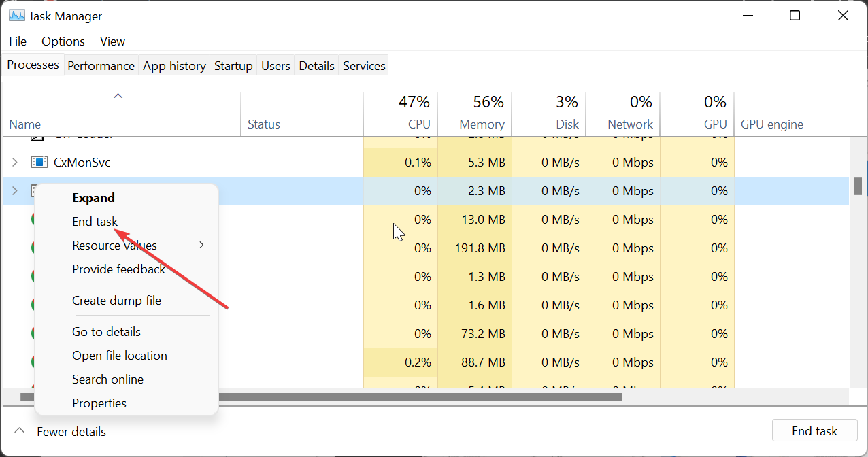
Task: Click the 0.1% CPU value
Action: [418, 163]
